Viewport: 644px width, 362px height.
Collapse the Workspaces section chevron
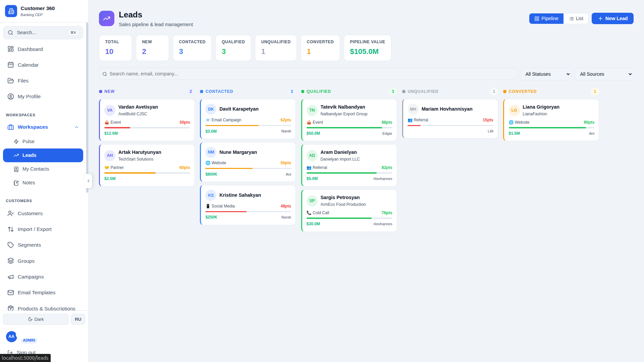76,127
